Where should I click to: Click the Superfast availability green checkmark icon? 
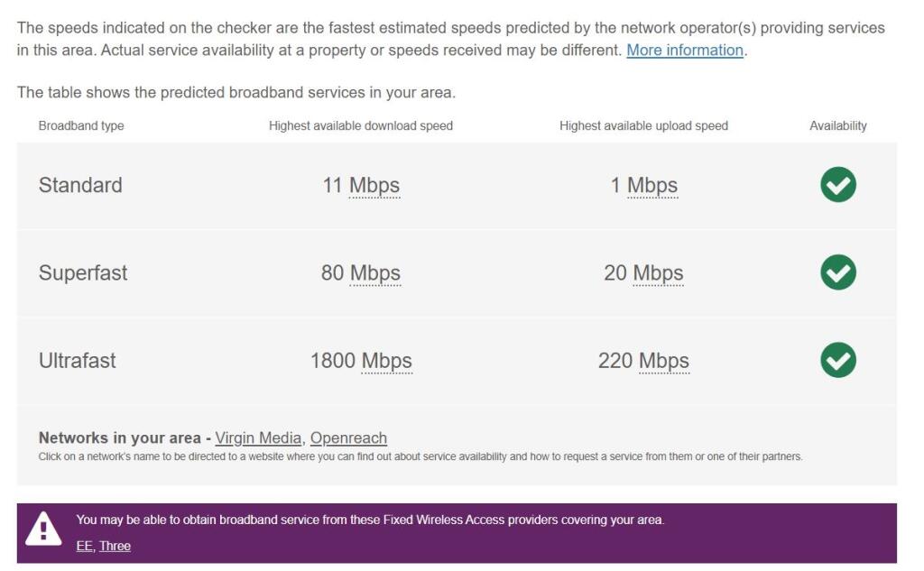tap(837, 272)
